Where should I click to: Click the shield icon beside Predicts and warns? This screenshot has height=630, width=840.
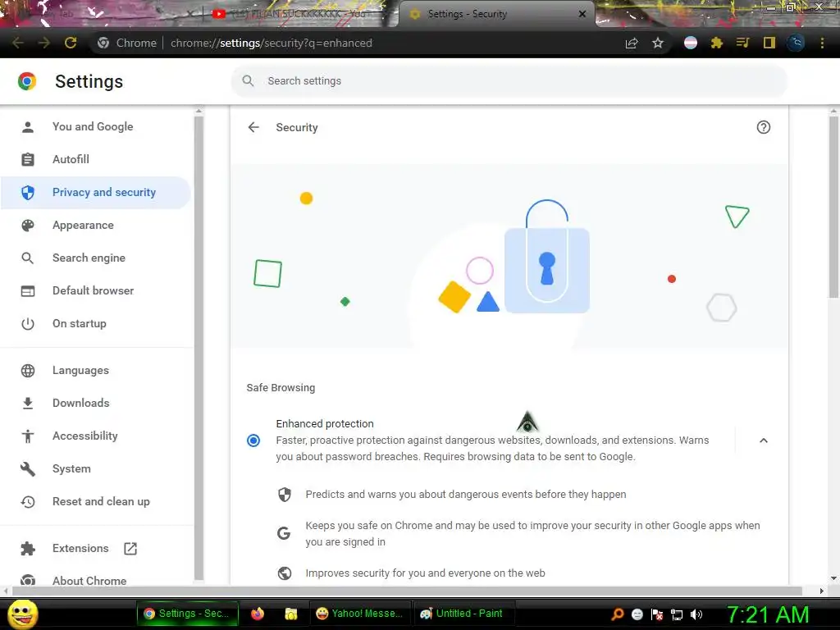point(285,495)
